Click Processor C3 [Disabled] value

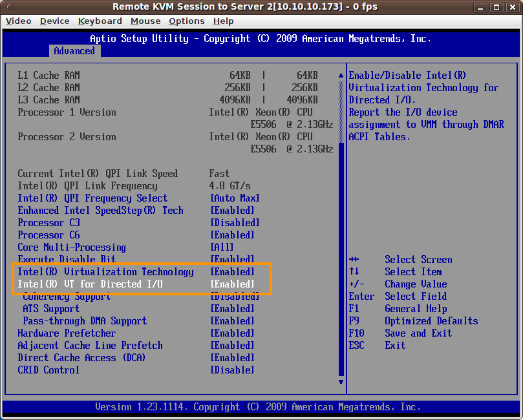point(235,223)
